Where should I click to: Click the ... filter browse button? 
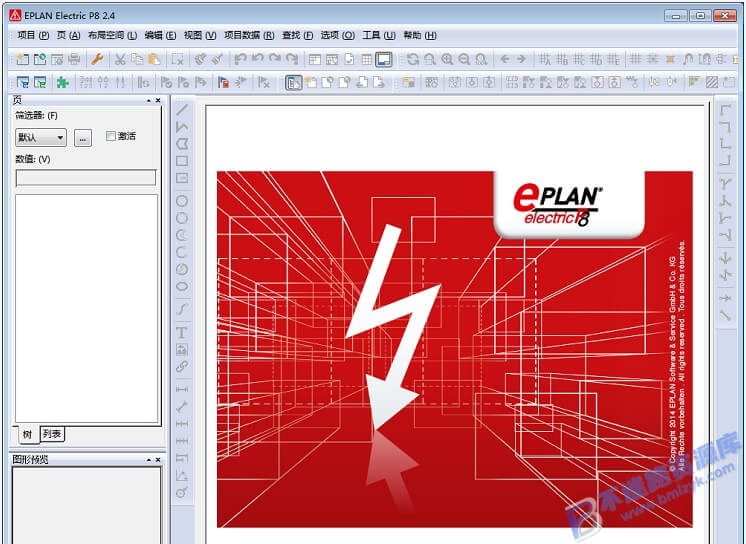pyautogui.click(x=83, y=138)
